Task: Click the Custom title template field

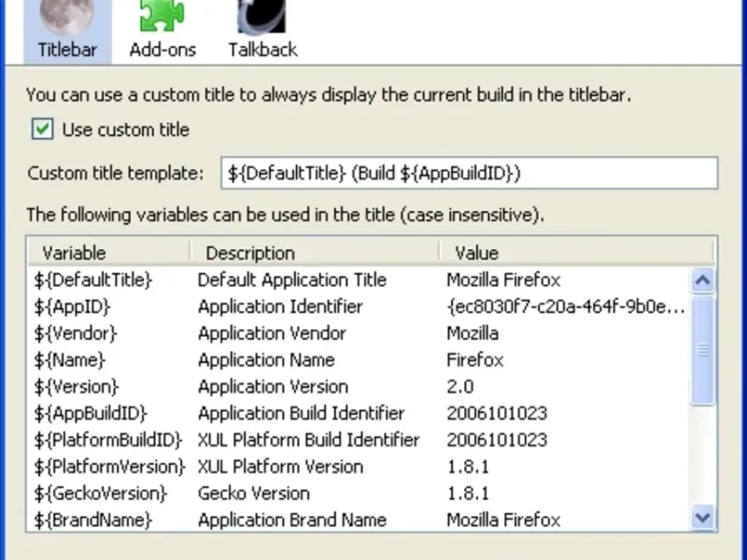Action: click(470, 173)
